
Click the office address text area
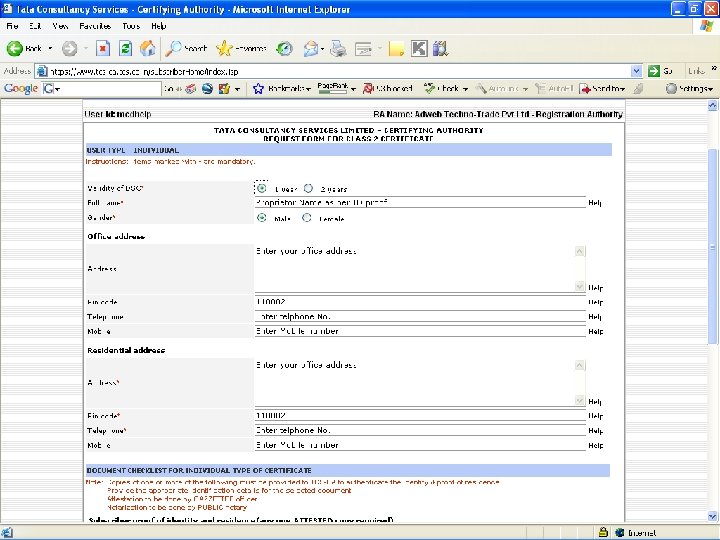[420, 269]
